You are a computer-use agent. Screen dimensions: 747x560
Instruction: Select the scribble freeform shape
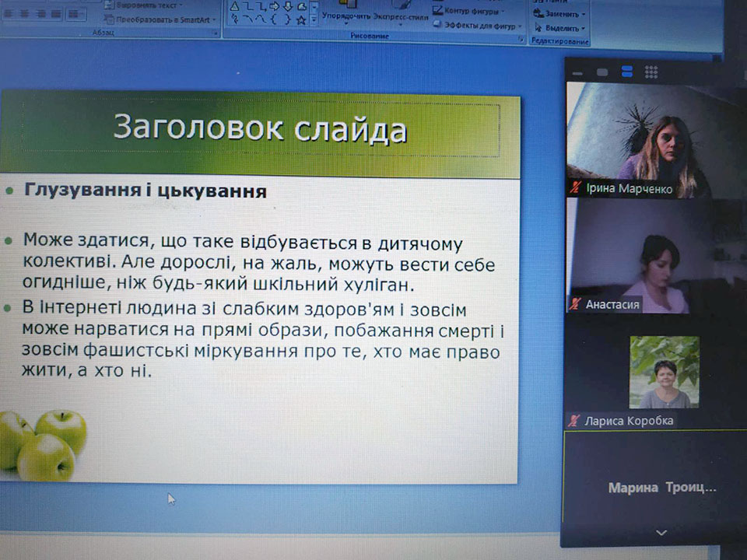(234, 19)
